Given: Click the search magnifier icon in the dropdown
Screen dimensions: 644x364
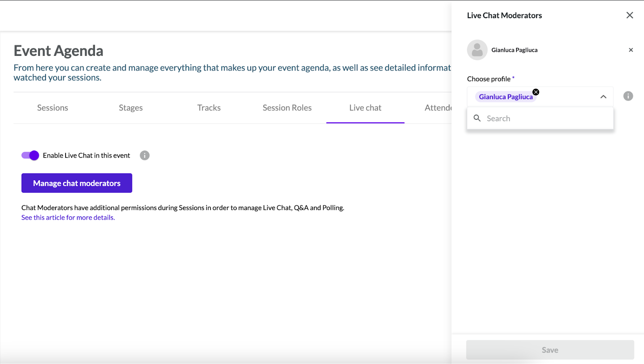Looking at the screenshot, I should [x=477, y=118].
